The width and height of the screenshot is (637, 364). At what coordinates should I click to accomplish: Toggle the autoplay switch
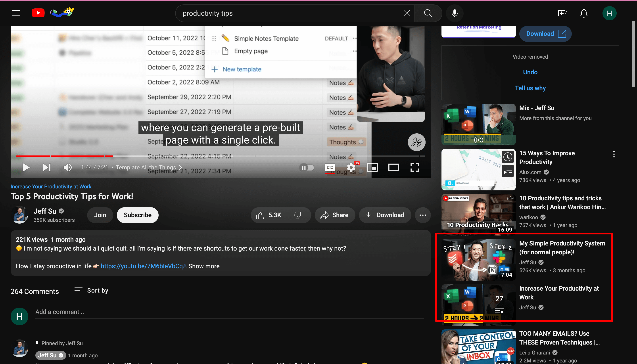tap(307, 167)
